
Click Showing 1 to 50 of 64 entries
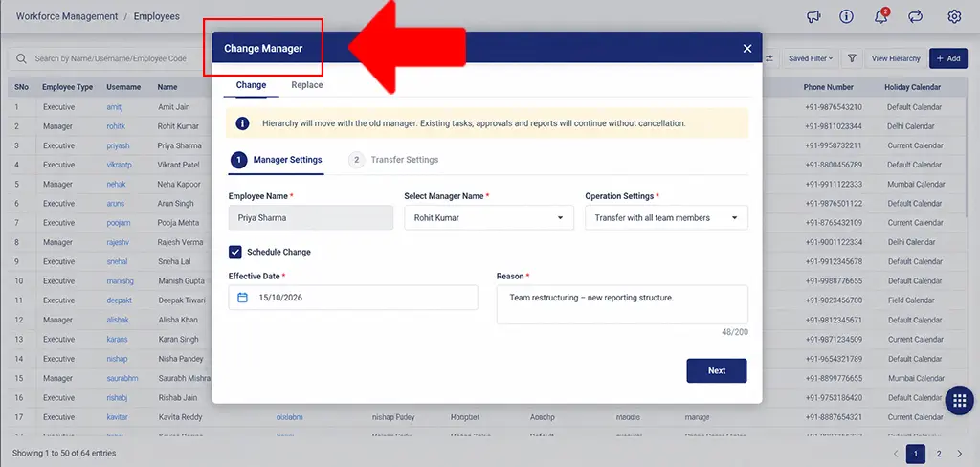64,453
